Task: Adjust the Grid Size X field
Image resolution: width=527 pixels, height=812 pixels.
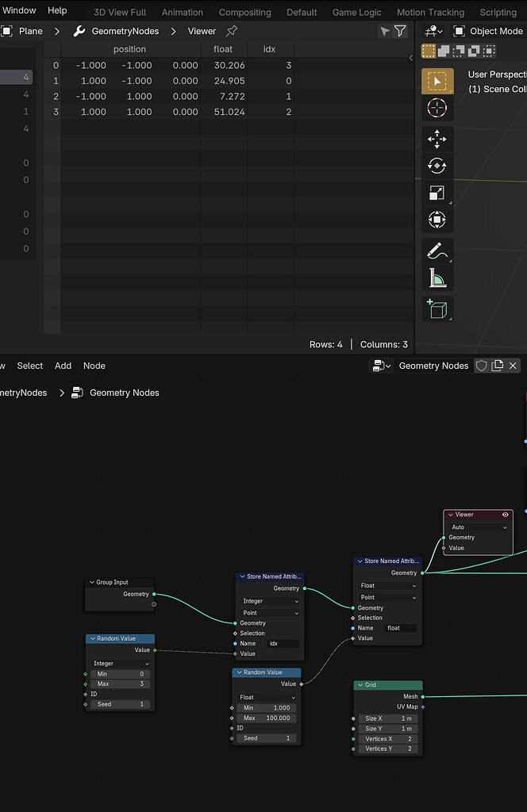Action: tap(388, 718)
